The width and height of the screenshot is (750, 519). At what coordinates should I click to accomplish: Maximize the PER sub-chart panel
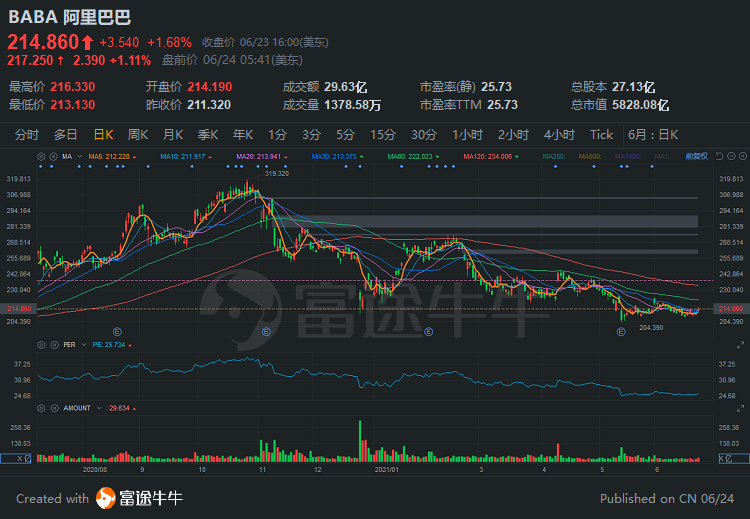point(740,345)
